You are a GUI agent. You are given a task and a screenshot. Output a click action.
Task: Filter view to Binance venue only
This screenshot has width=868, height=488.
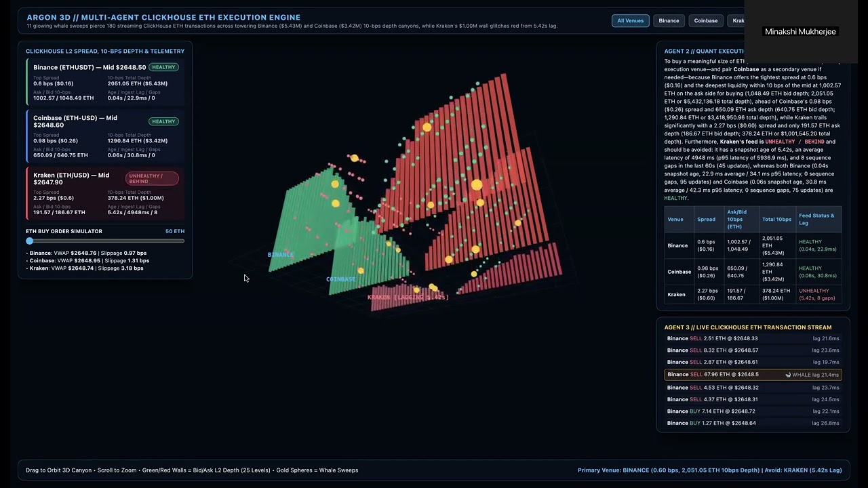point(669,20)
